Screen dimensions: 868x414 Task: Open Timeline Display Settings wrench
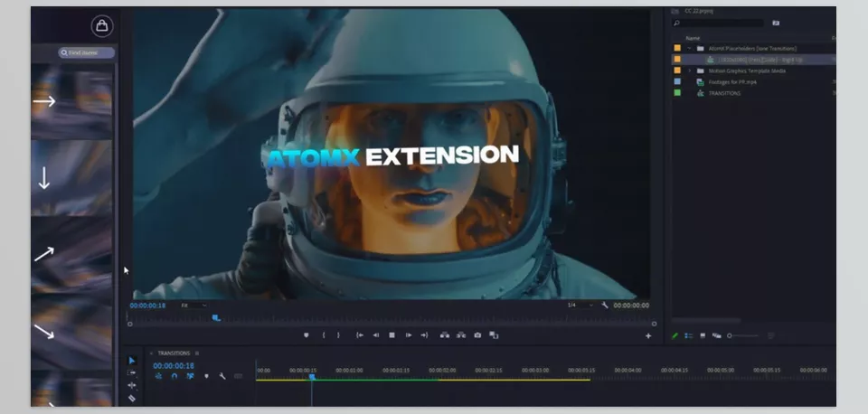222,376
